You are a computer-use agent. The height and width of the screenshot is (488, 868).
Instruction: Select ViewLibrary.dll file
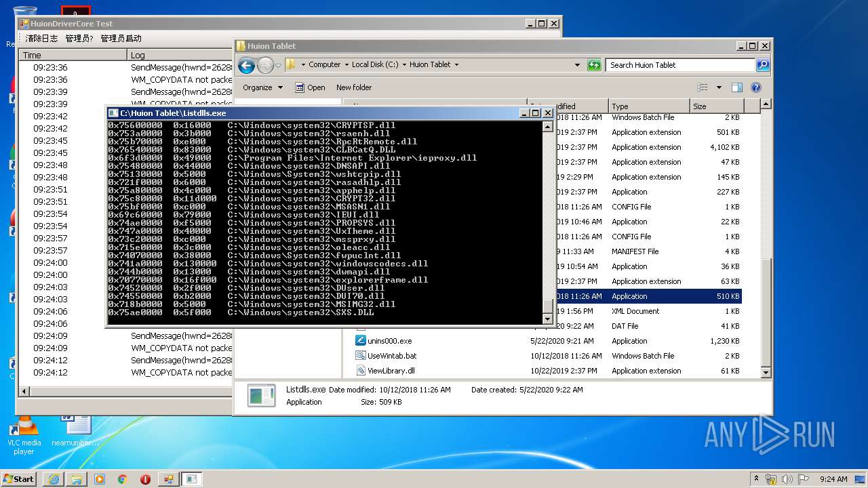click(x=391, y=371)
